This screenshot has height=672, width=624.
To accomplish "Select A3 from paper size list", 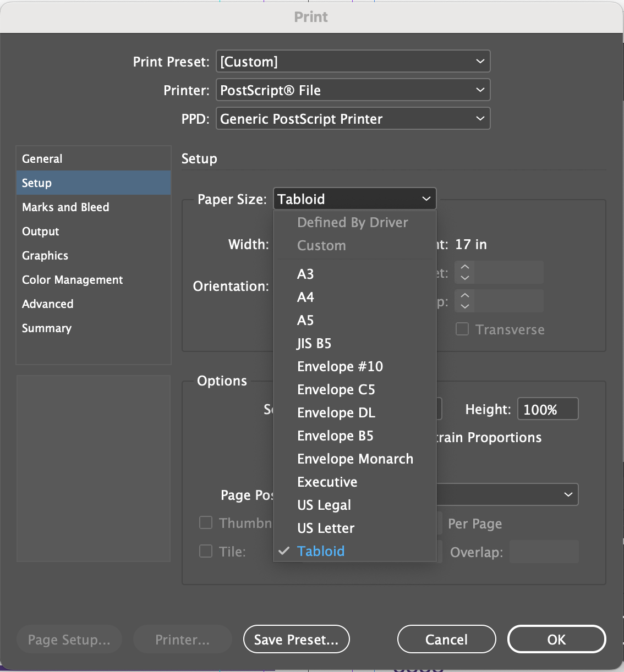I will click(305, 274).
